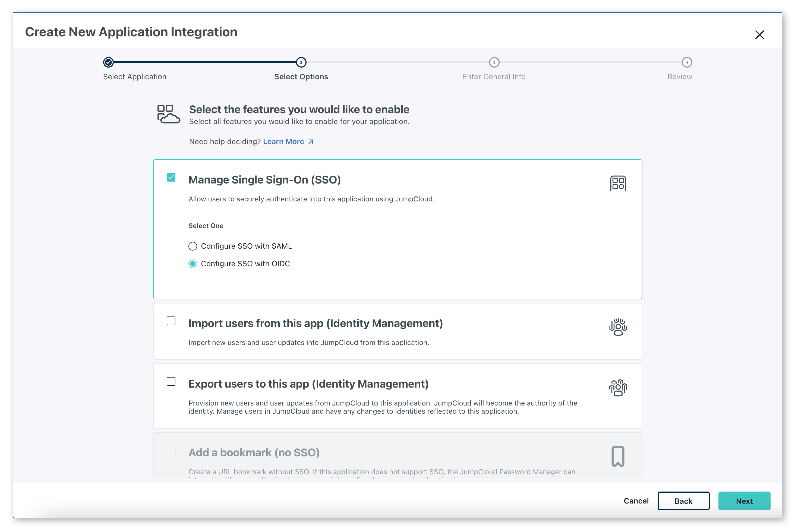Proceed with the Next button
This screenshot has width=798, height=532.
744,501
